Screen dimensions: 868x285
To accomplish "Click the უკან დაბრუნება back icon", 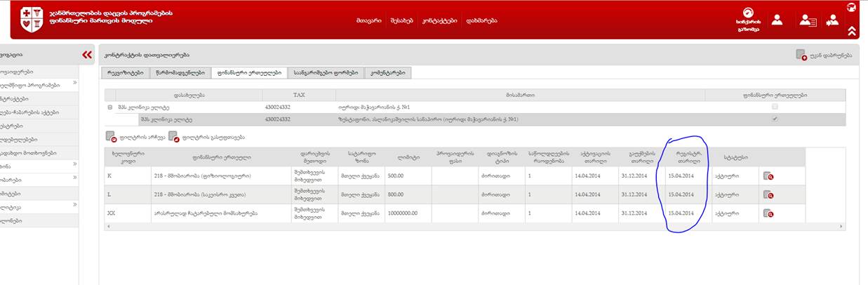I will pyautogui.click(x=801, y=55).
